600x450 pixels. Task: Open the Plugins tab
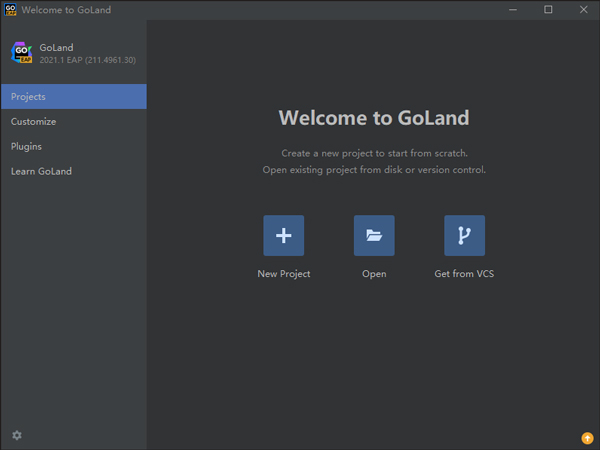[x=26, y=146]
